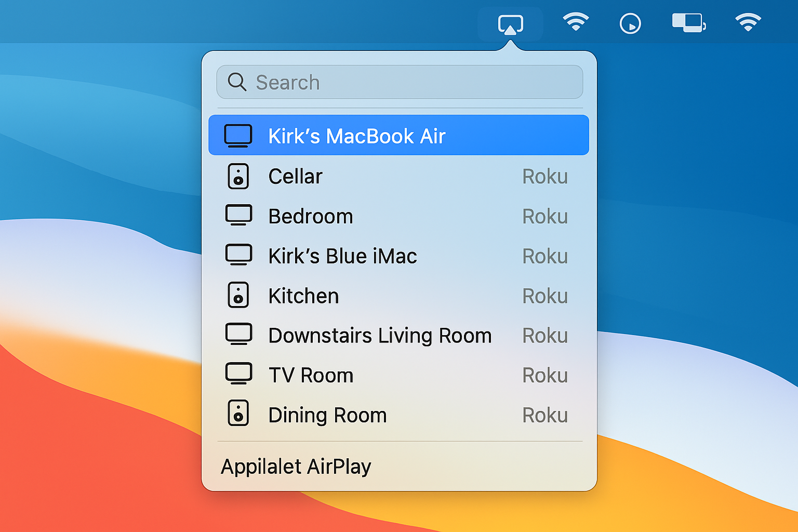This screenshot has height=532, width=798.
Task: Click inside the Search field
Action: pyautogui.click(x=399, y=82)
